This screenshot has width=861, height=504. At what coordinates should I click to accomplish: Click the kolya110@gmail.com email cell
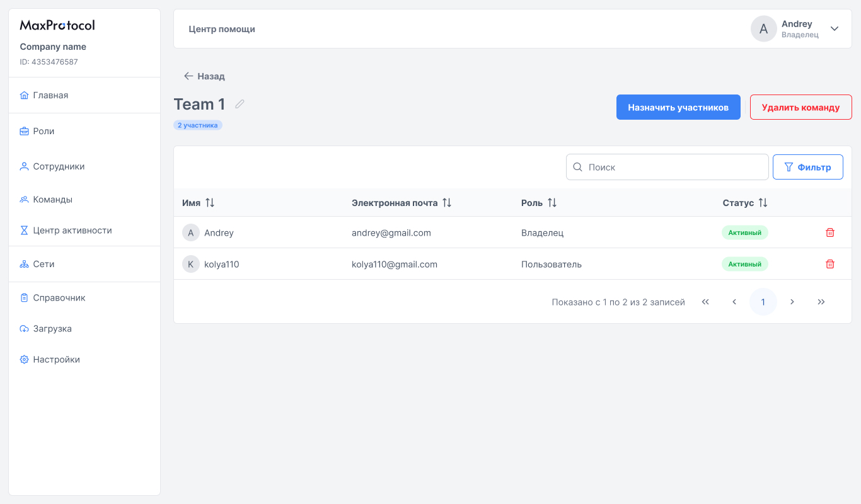395,264
